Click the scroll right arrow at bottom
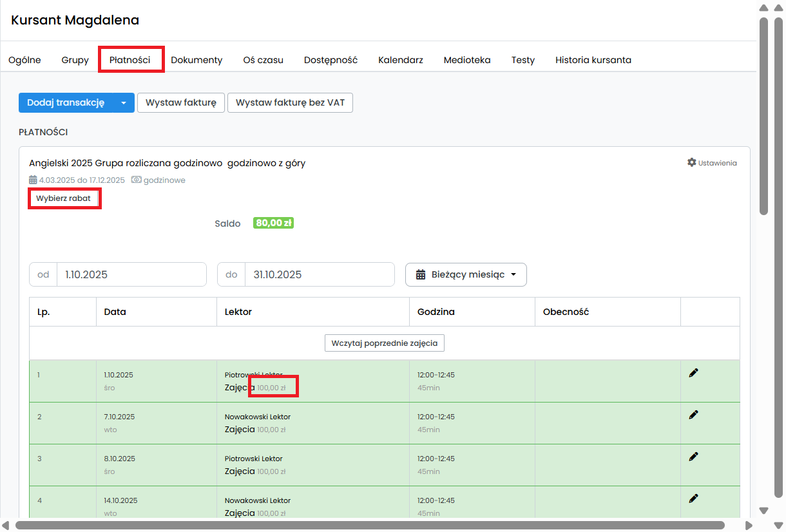Screen dimensions: 786x532 click(749, 526)
